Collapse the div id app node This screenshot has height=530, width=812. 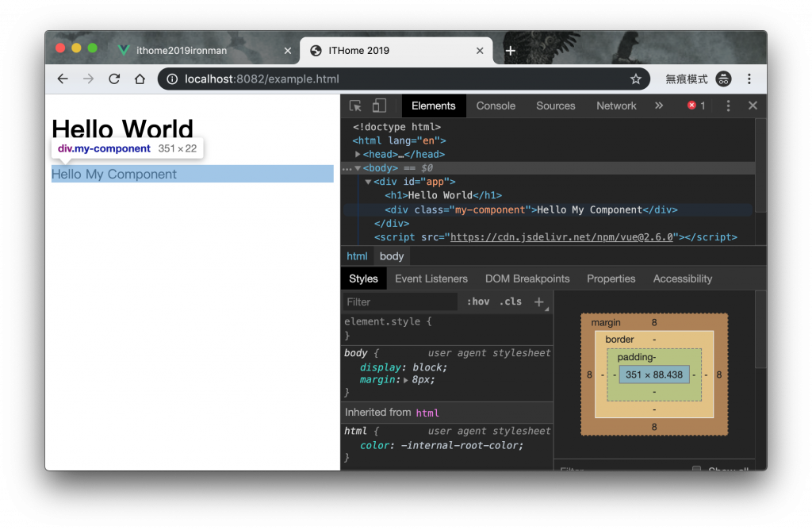[x=368, y=182]
